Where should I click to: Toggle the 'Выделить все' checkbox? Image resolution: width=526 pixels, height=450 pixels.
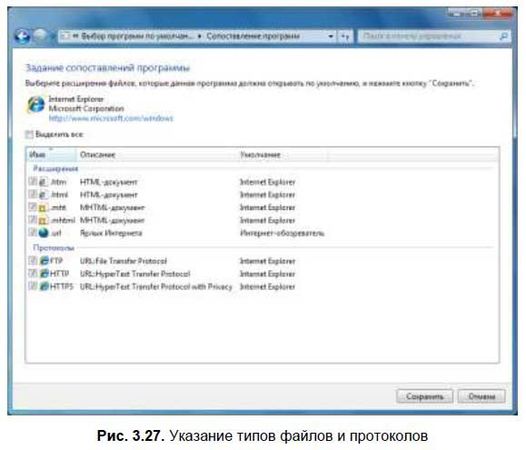click(29, 135)
